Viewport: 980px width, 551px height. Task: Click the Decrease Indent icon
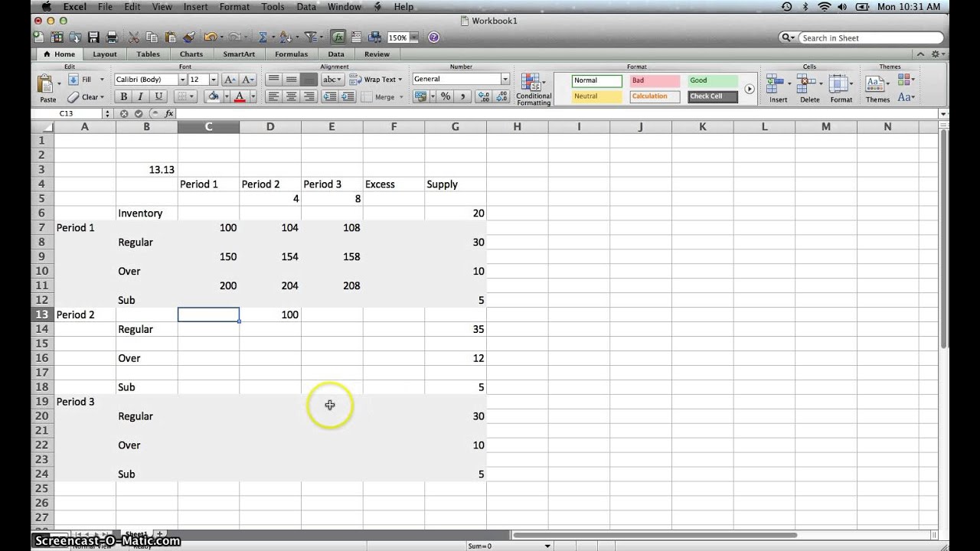(x=330, y=96)
